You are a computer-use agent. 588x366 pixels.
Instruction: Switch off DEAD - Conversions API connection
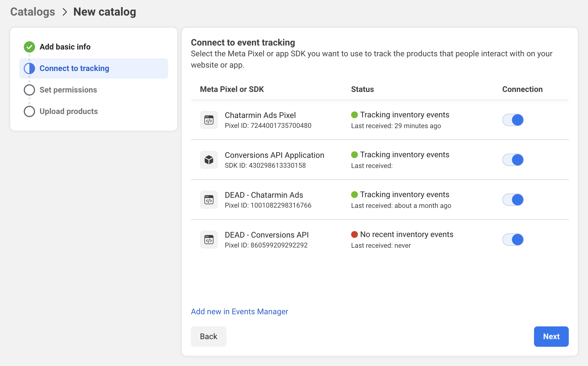pyautogui.click(x=513, y=240)
